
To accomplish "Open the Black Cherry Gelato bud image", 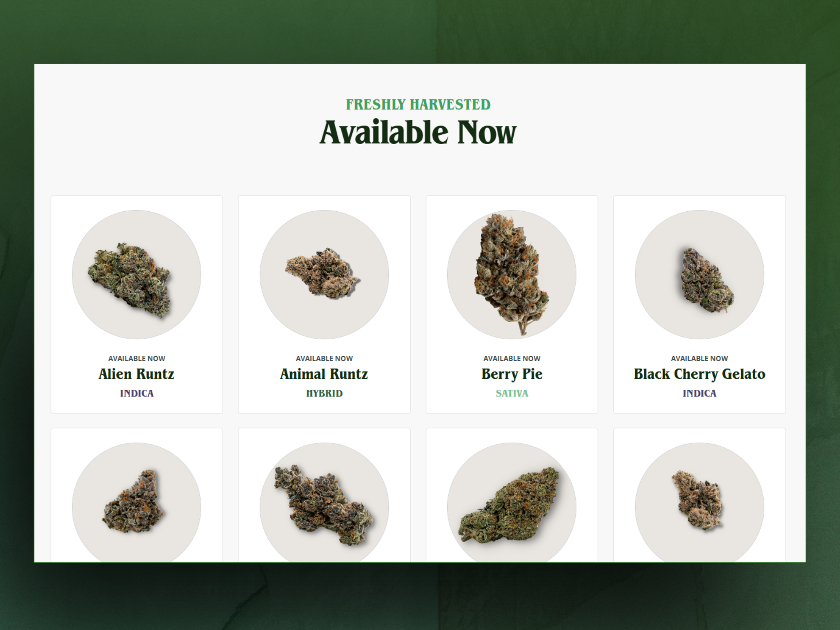I will 699,275.
